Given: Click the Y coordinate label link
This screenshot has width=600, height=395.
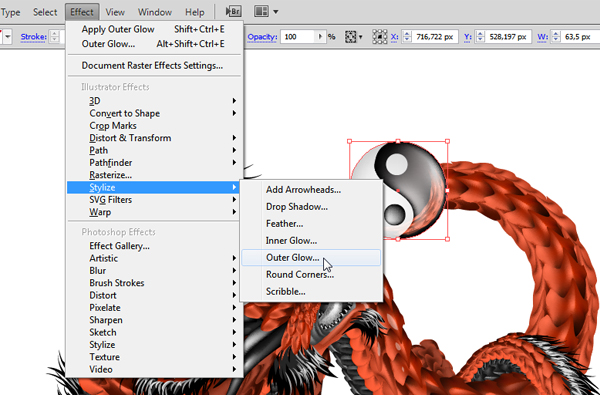Looking at the screenshot, I should pyautogui.click(x=468, y=37).
